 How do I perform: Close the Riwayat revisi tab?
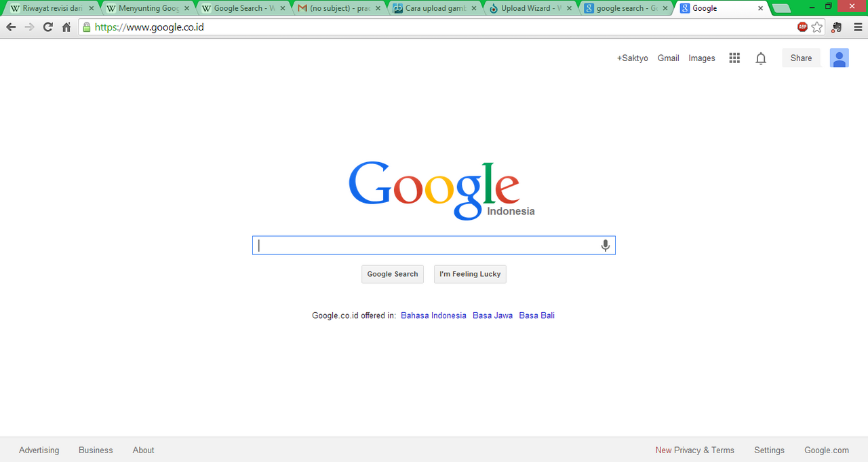(x=92, y=9)
